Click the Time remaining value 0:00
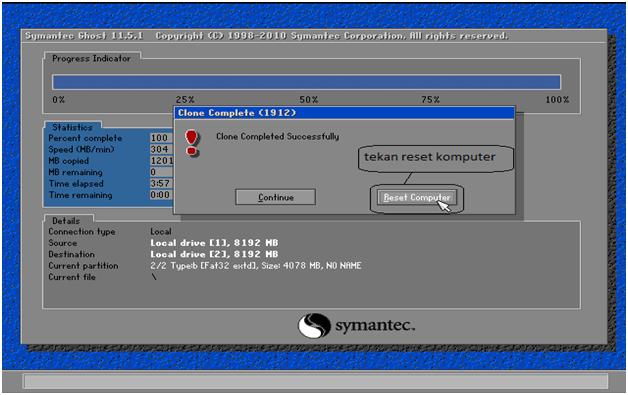Image resolution: width=628 pixels, height=395 pixels. coord(161,195)
